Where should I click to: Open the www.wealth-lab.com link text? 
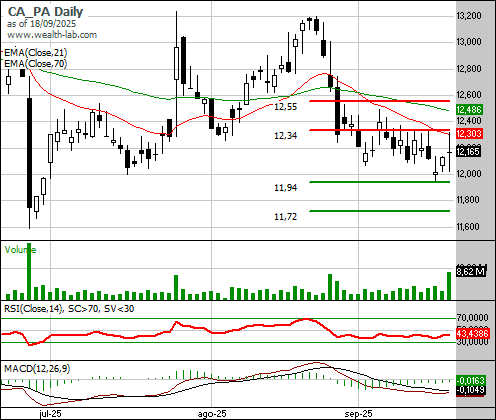(x=52, y=35)
